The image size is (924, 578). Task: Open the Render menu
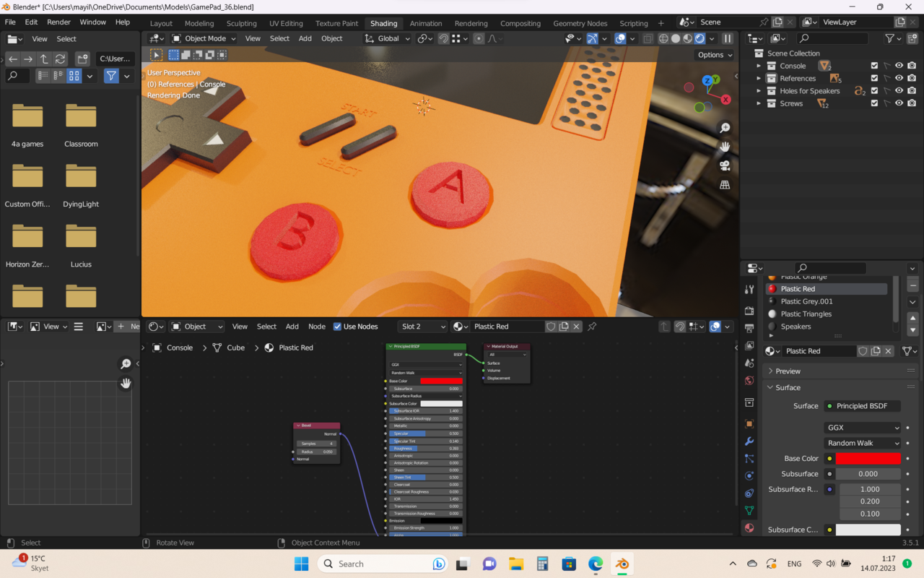(58, 22)
